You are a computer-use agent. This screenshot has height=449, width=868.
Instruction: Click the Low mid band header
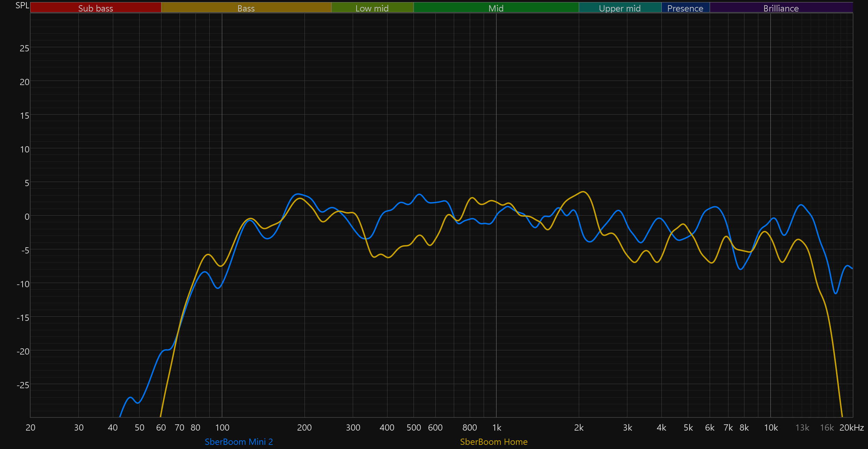[x=372, y=8]
